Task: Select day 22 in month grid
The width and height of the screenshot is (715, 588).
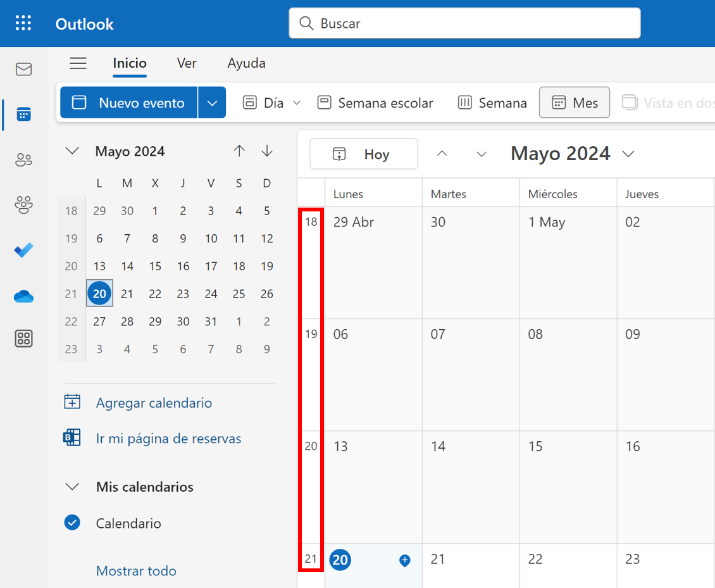Action: 568,566
